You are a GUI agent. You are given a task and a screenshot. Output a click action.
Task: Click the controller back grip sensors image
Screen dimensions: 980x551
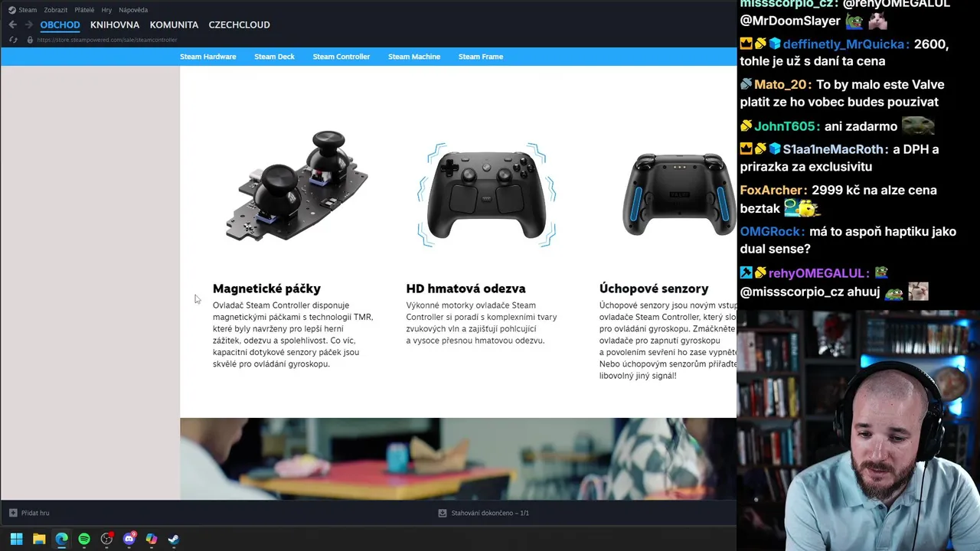click(678, 194)
